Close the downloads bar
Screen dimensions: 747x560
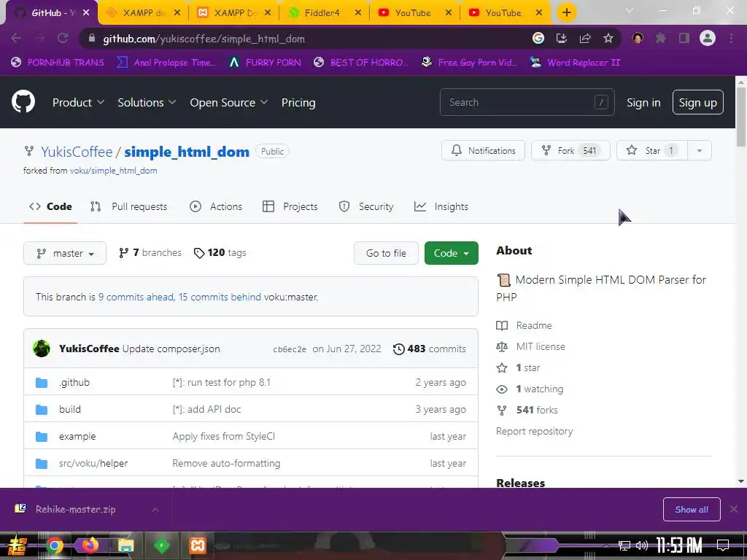pos(734,510)
